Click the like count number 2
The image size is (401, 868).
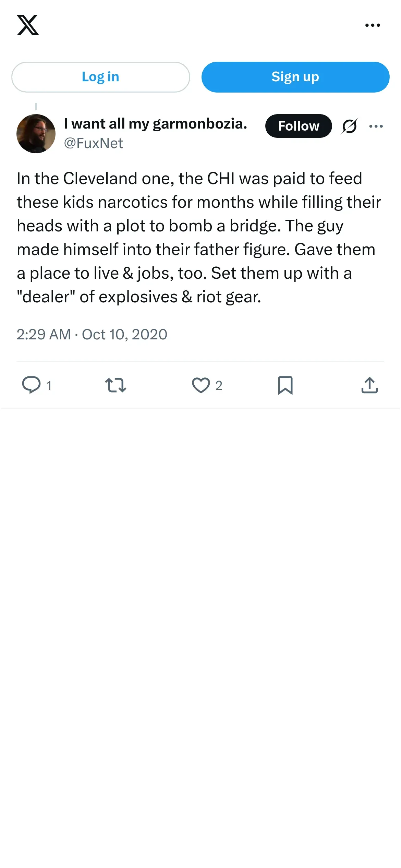point(219,386)
